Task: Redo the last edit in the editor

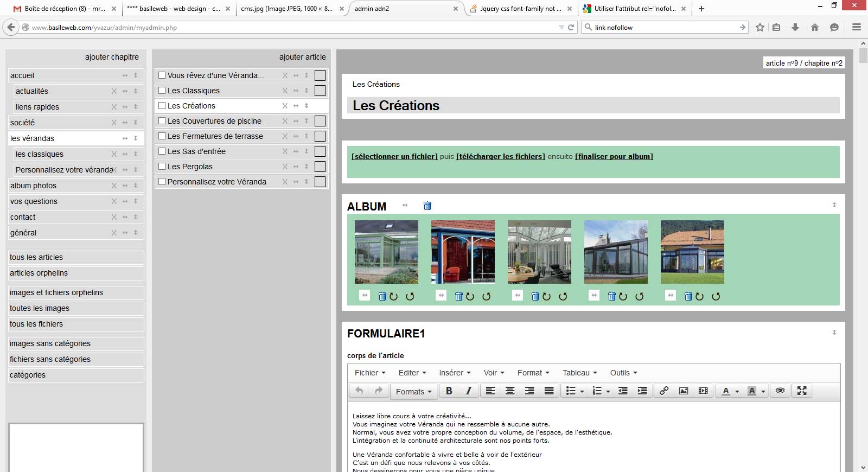Action: 379,391
